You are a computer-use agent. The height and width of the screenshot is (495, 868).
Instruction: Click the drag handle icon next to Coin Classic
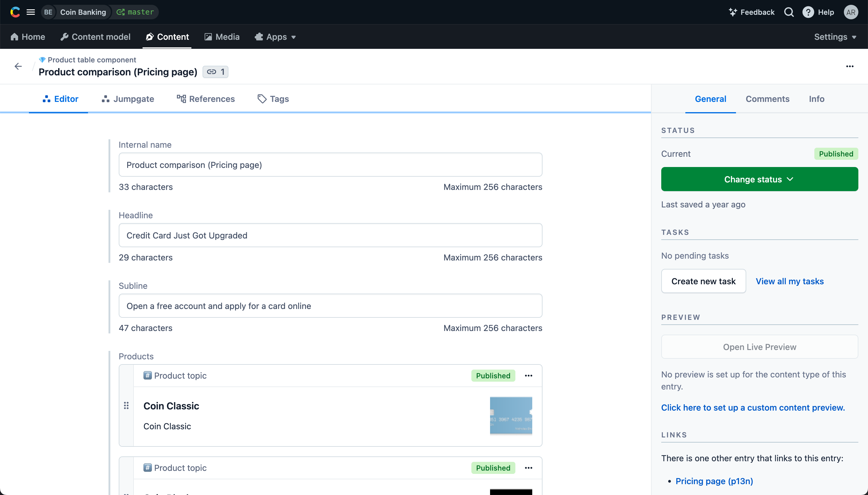126,405
